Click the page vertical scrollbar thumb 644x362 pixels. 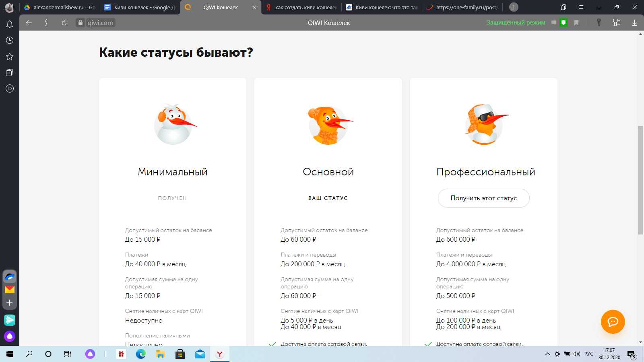click(x=640, y=180)
